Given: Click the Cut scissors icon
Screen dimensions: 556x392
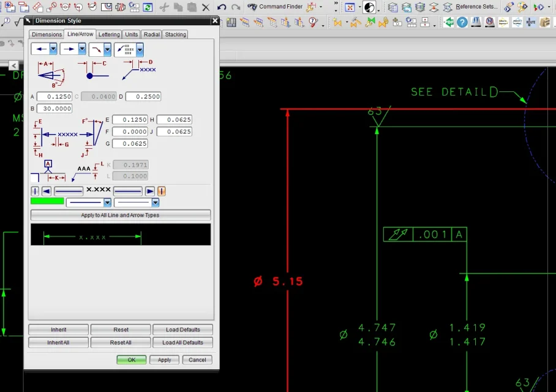Looking at the screenshot, I should pyautogui.click(x=163, y=7).
